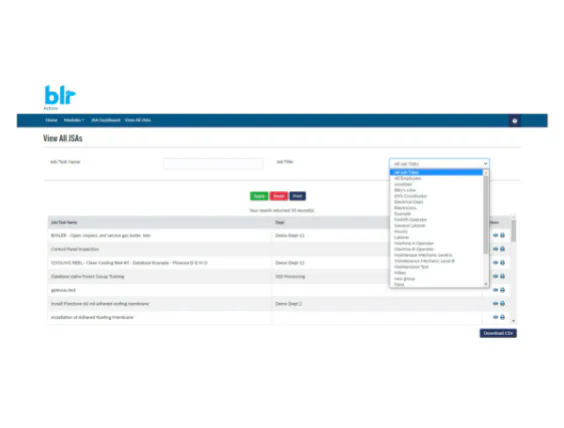Click the gptesias test row name

tap(63, 290)
